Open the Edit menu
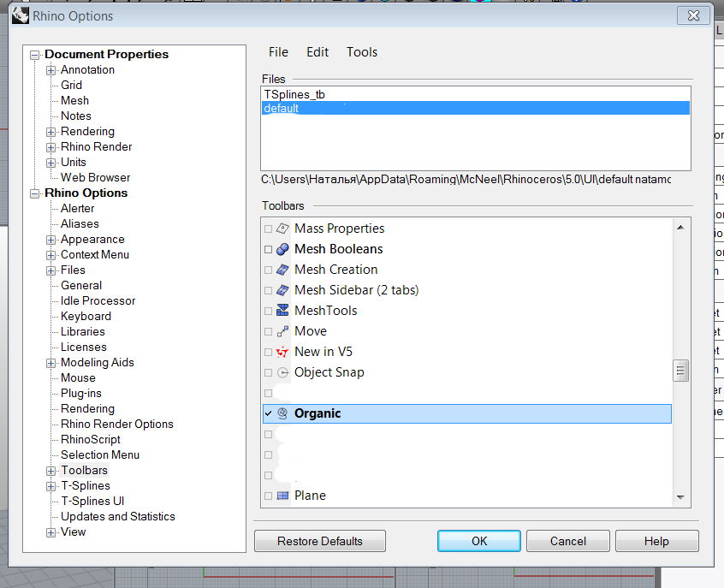This screenshot has width=724, height=588. point(317,52)
